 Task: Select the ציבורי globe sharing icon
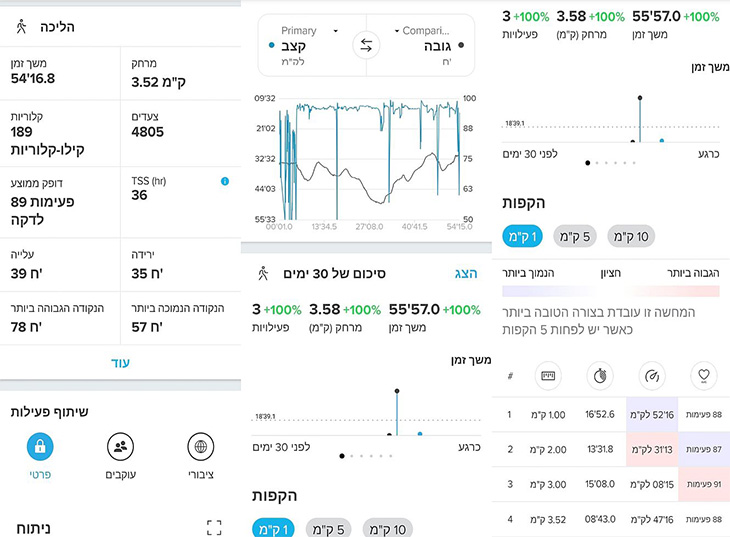pyautogui.click(x=201, y=446)
